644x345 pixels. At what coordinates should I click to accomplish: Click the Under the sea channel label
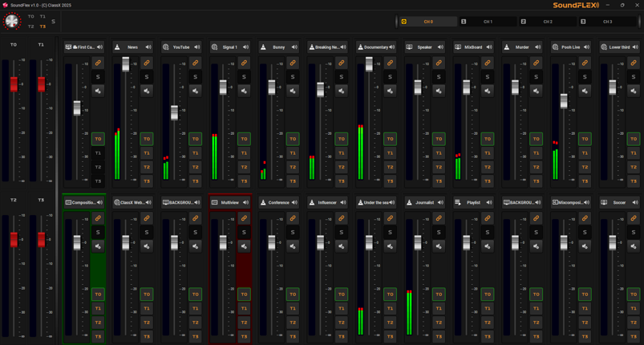point(376,202)
